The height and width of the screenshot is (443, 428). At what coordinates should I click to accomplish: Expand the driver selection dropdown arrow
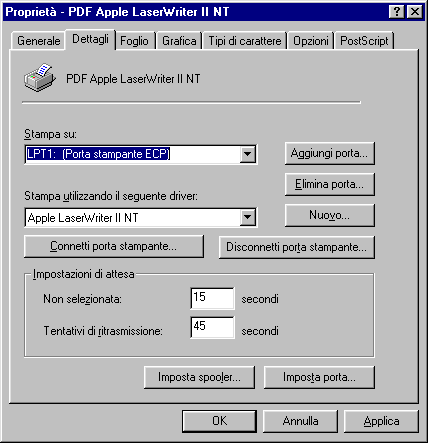click(247, 218)
